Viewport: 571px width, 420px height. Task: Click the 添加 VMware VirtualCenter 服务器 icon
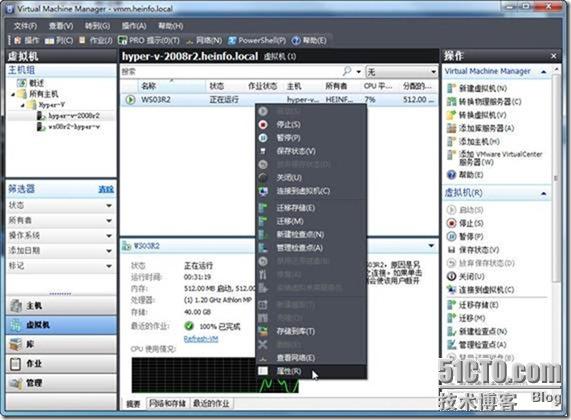click(452, 155)
